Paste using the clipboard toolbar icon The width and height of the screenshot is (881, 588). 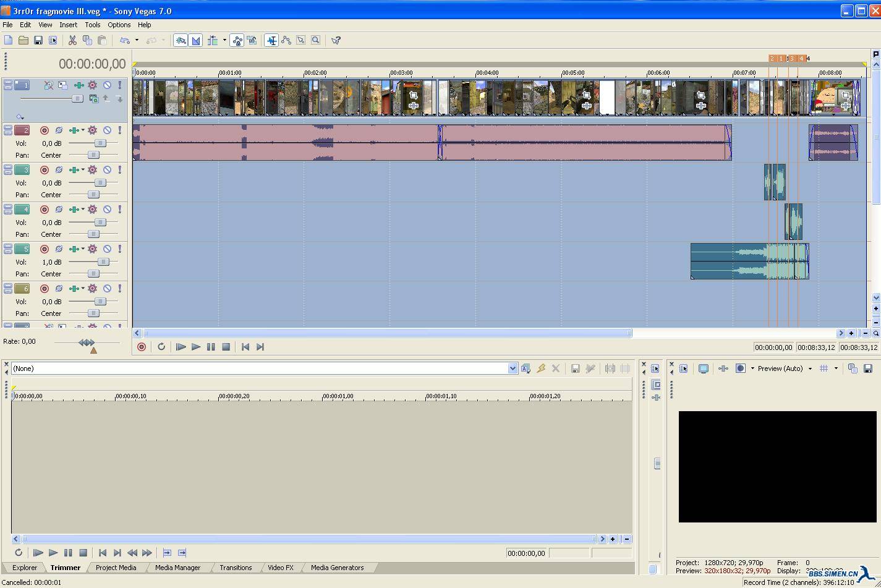tap(102, 40)
